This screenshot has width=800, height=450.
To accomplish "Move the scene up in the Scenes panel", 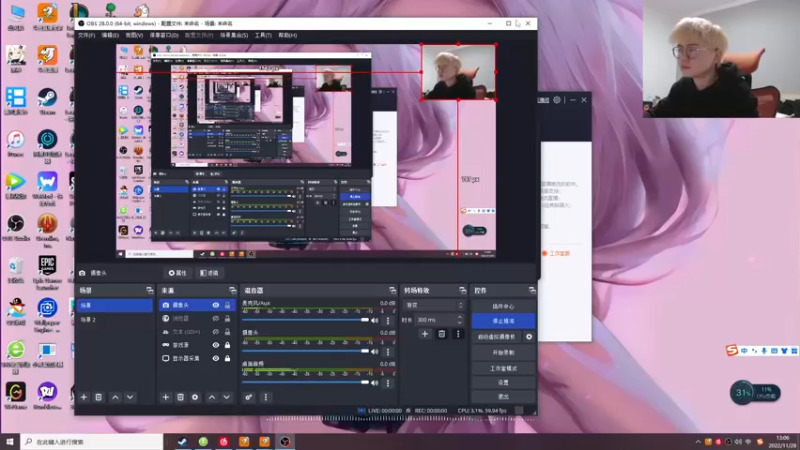I will click(115, 397).
